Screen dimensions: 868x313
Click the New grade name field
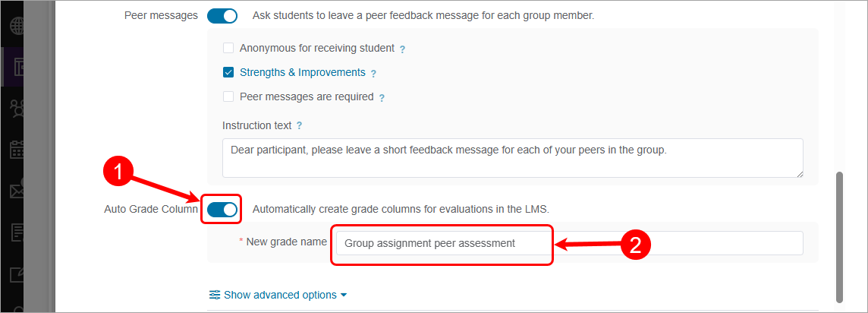(569, 243)
